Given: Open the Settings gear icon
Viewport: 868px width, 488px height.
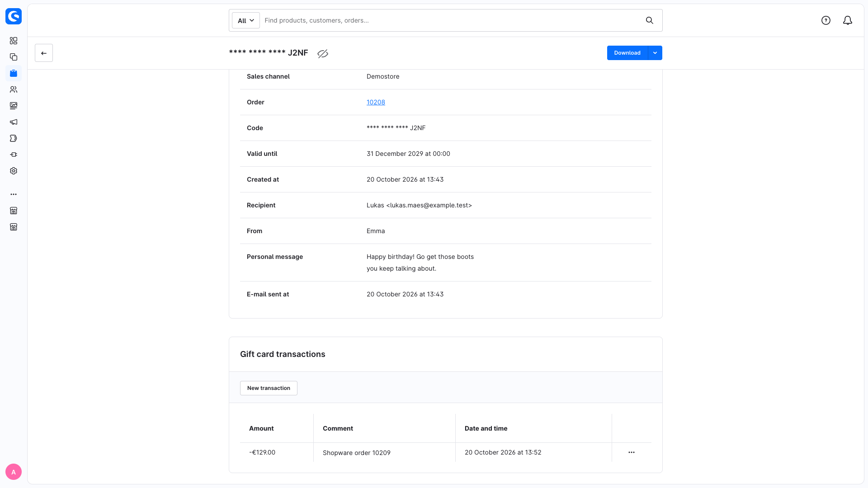Looking at the screenshot, I should point(14,171).
